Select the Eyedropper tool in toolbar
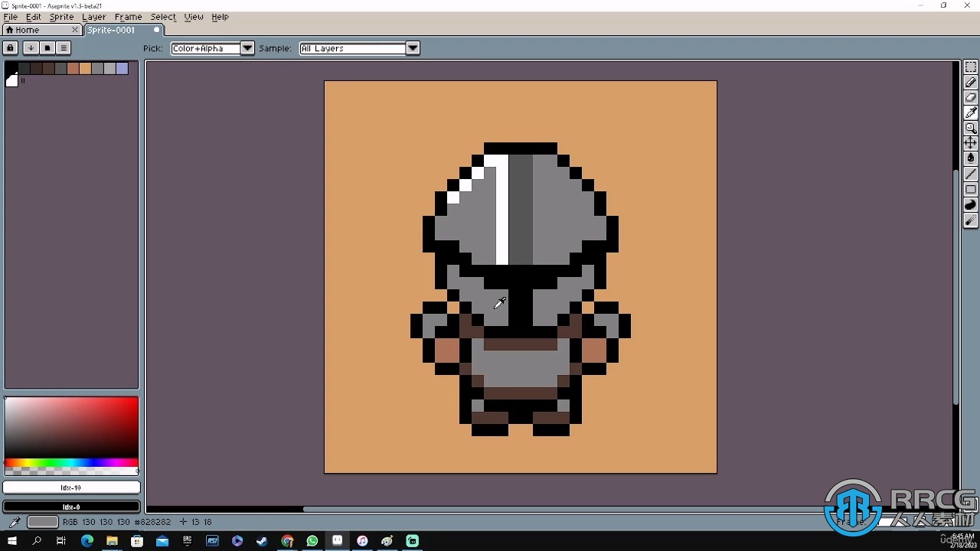 pyautogui.click(x=971, y=113)
